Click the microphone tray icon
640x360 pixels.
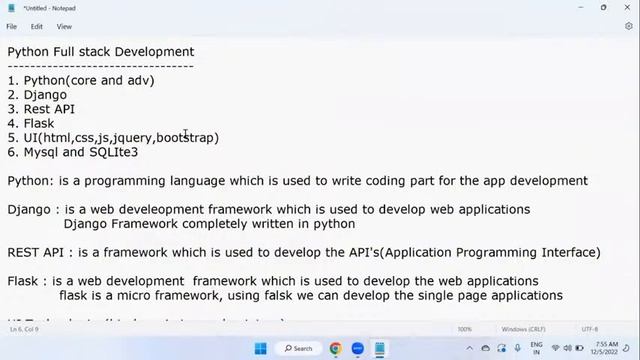[517, 348]
